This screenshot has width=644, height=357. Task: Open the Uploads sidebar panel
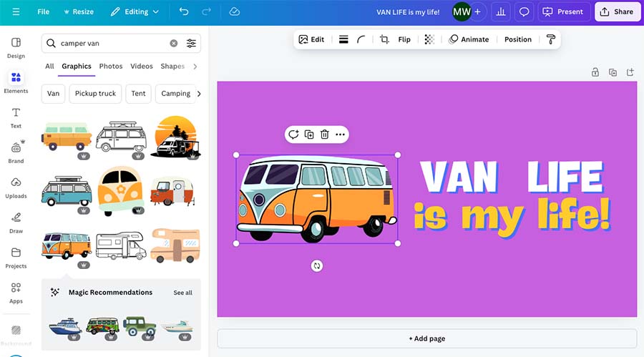(16, 187)
